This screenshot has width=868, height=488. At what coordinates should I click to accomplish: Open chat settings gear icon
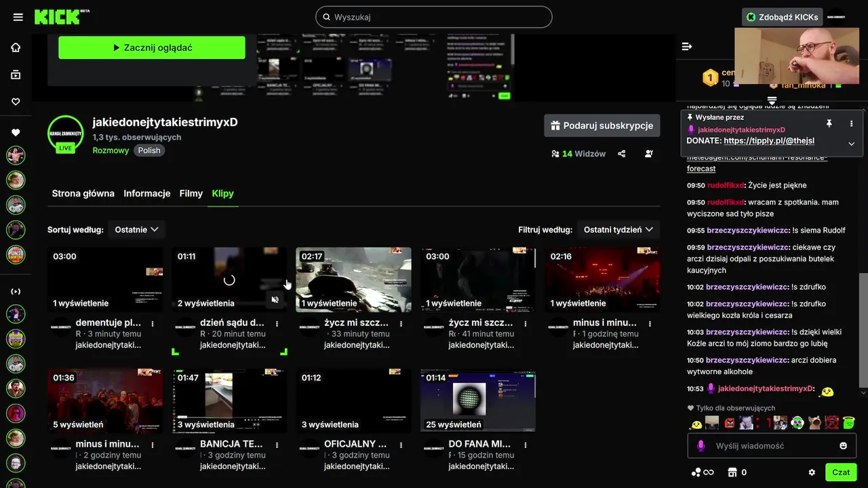pyautogui.click(x=812, y=472)
